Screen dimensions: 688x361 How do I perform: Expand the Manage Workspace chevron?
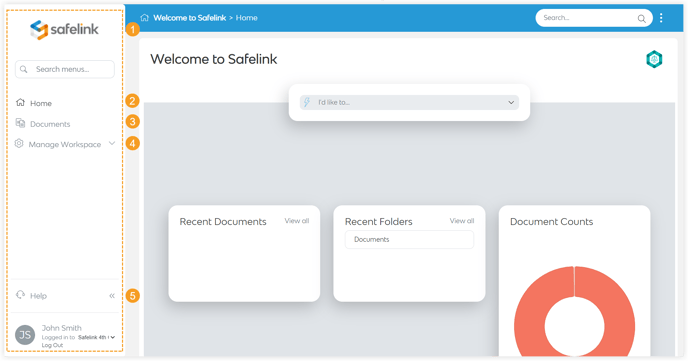point(112,143)
